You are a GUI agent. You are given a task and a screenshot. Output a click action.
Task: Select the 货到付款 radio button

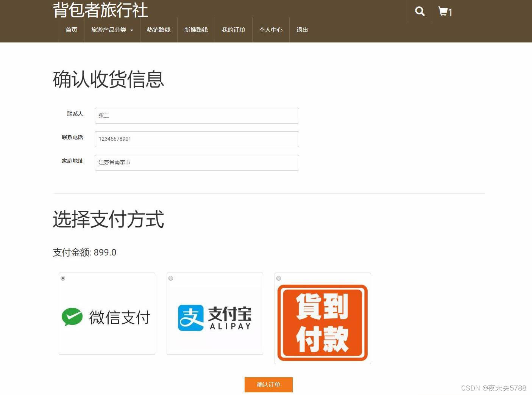(279, 278)
